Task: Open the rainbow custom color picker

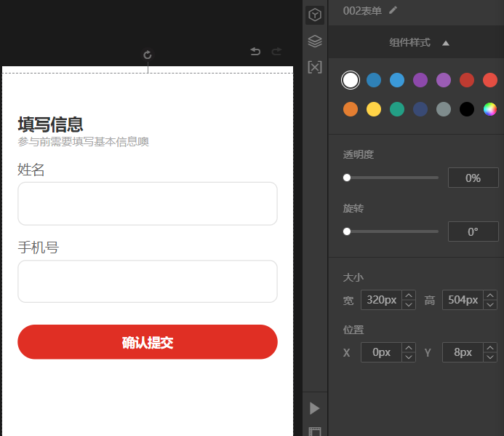Action: tap(490, 109)
